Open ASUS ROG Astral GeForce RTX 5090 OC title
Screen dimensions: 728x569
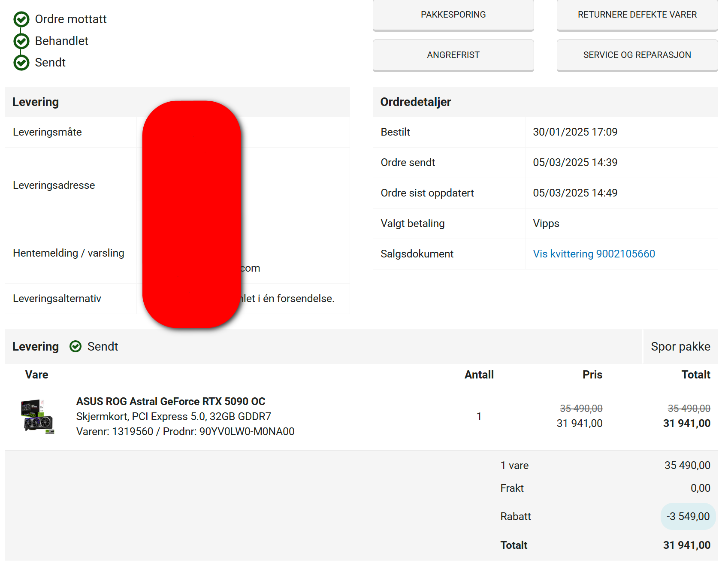[x=171, y=402]
